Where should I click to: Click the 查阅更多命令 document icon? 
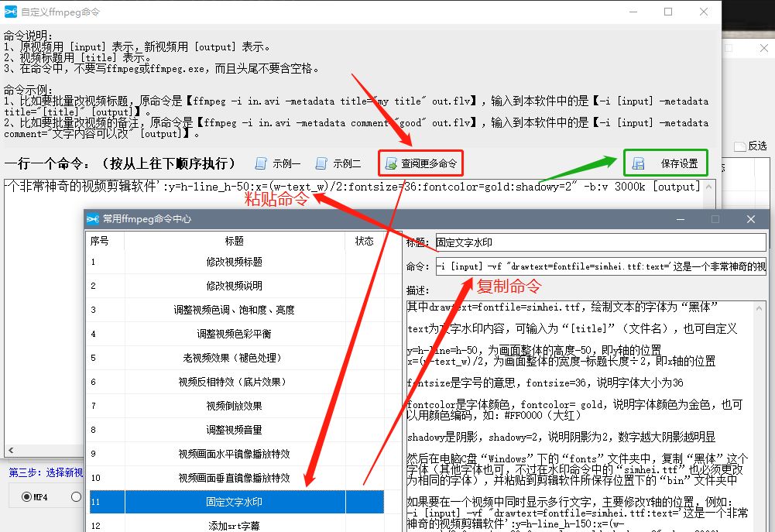click(391, 163)
